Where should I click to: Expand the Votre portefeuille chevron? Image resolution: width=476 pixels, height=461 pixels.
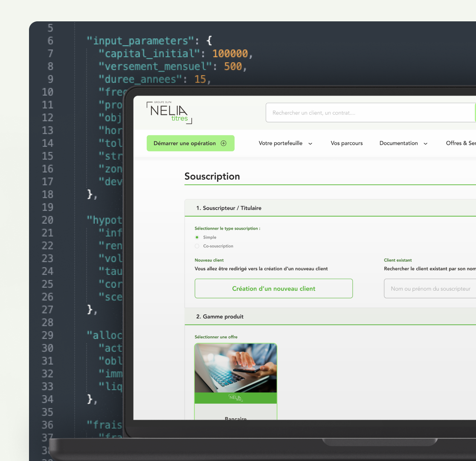[x=310, y=144]
